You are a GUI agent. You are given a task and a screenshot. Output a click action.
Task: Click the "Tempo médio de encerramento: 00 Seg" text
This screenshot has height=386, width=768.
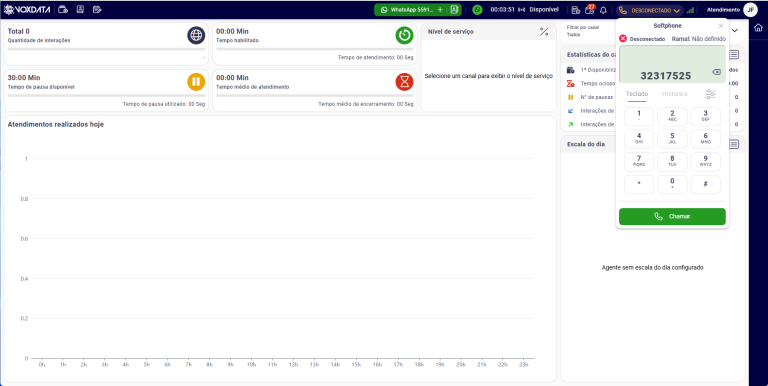366,104
